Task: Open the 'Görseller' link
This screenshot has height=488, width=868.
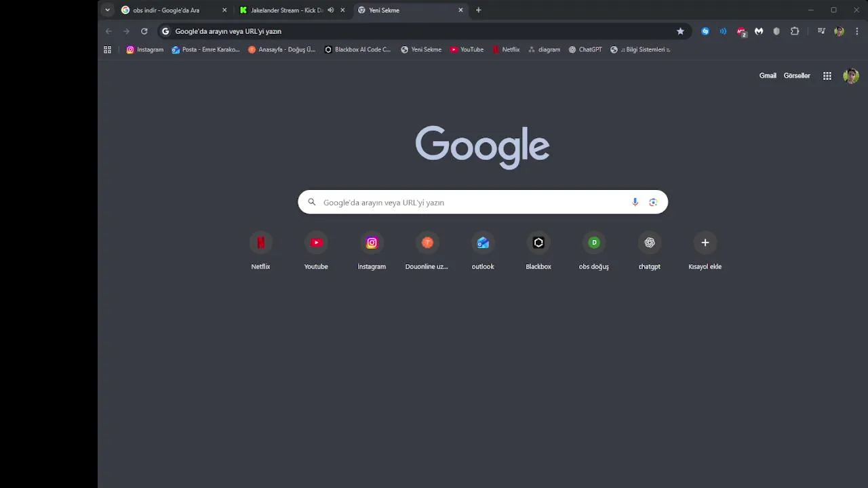Action: pyautogui.click(x=797, y=76)
